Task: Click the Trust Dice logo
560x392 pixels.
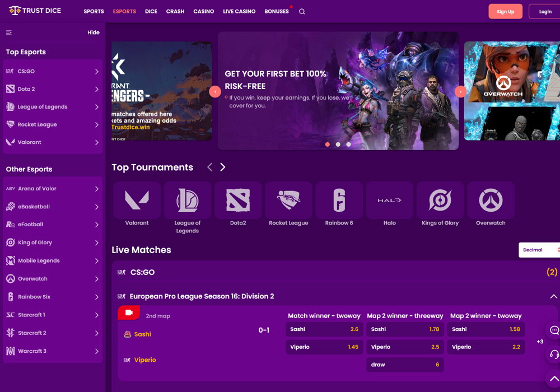Action: (35, 11)
